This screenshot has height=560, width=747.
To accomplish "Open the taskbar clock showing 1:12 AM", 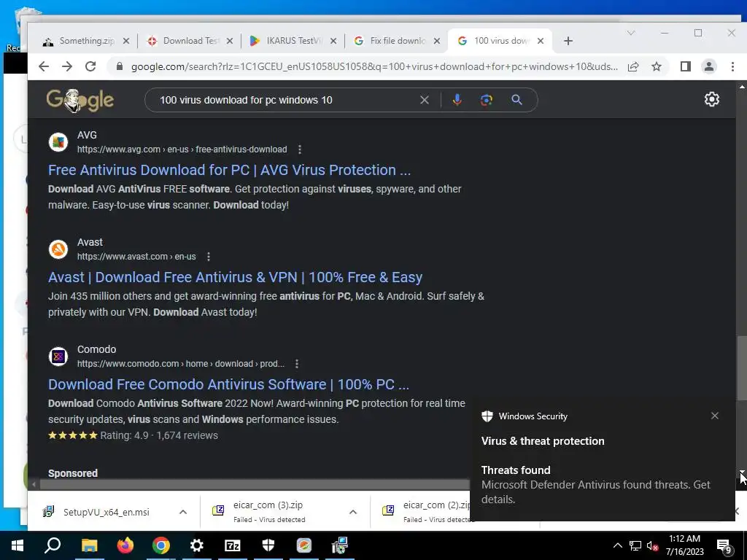I will click(684, 545).
